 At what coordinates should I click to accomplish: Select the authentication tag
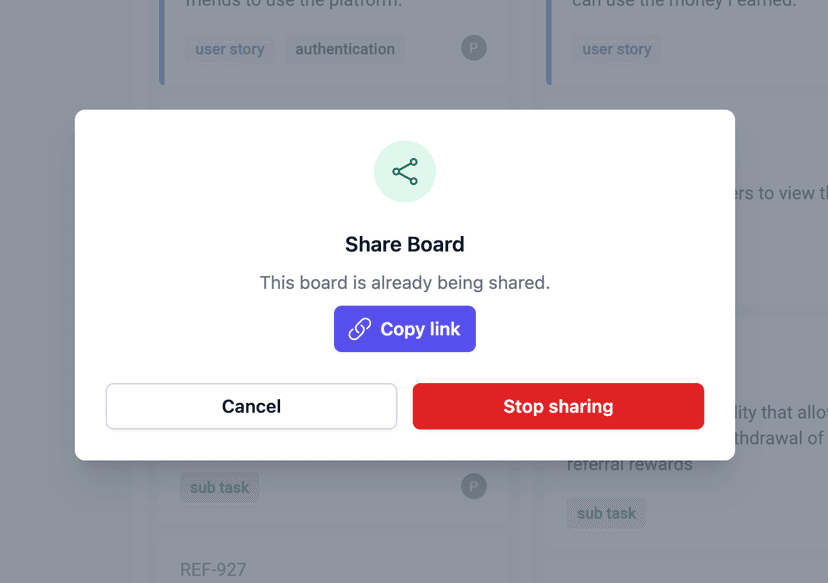[345, 49]
